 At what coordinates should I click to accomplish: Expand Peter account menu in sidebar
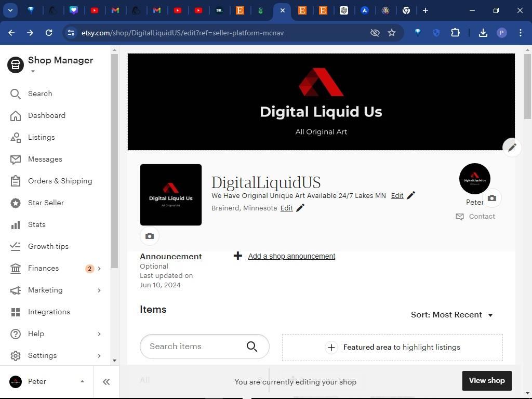(82, 381)
